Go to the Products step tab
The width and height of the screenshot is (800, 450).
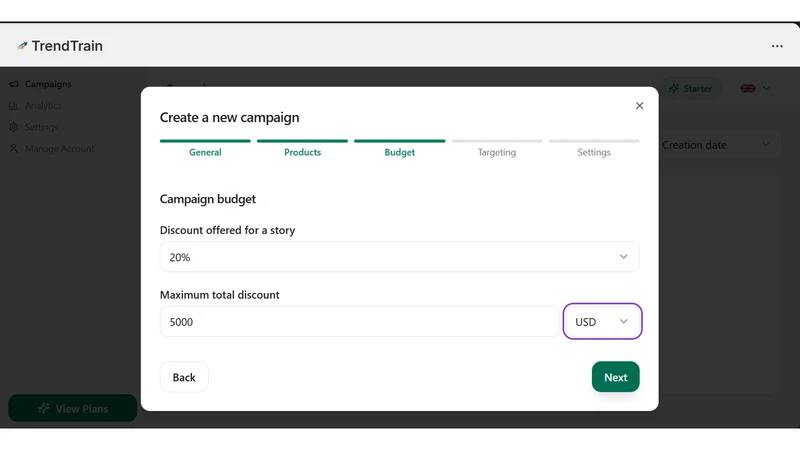point(303,148)
